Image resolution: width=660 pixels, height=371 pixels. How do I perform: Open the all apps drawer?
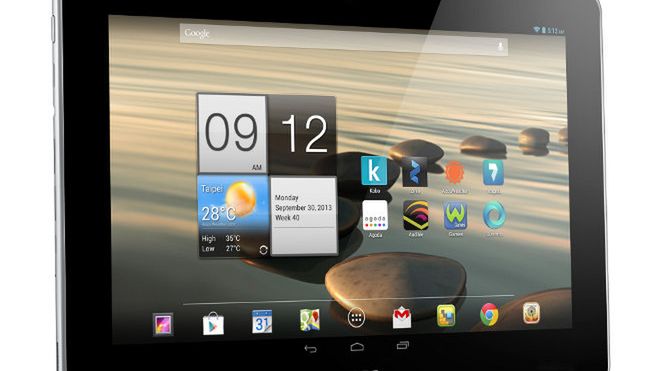(356, 318)
